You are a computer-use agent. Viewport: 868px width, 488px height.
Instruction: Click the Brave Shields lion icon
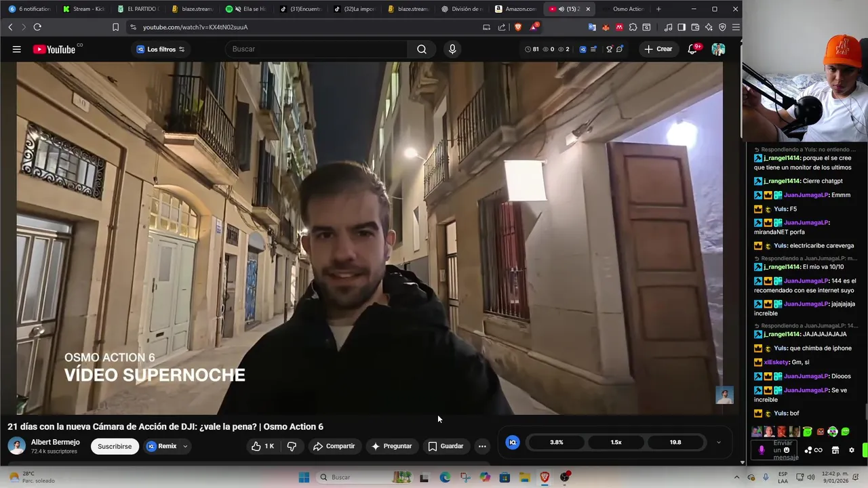click(x=518, y=27)
